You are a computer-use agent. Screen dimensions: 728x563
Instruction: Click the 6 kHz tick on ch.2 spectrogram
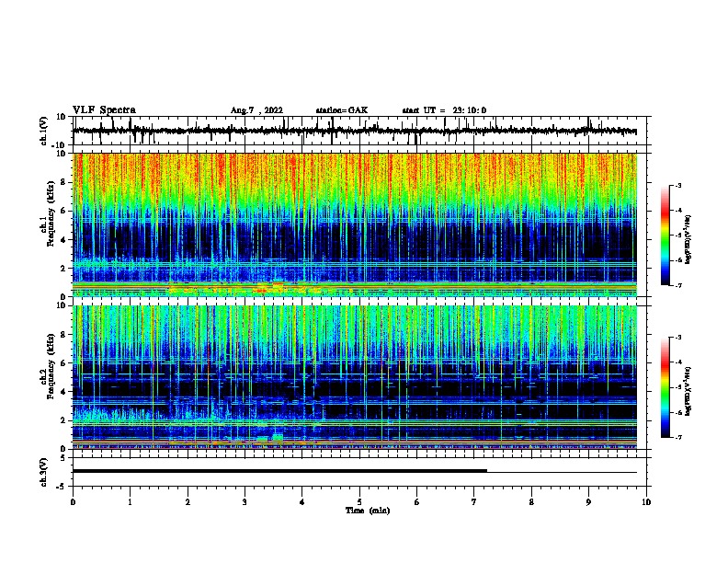click(x=63, y=363)
